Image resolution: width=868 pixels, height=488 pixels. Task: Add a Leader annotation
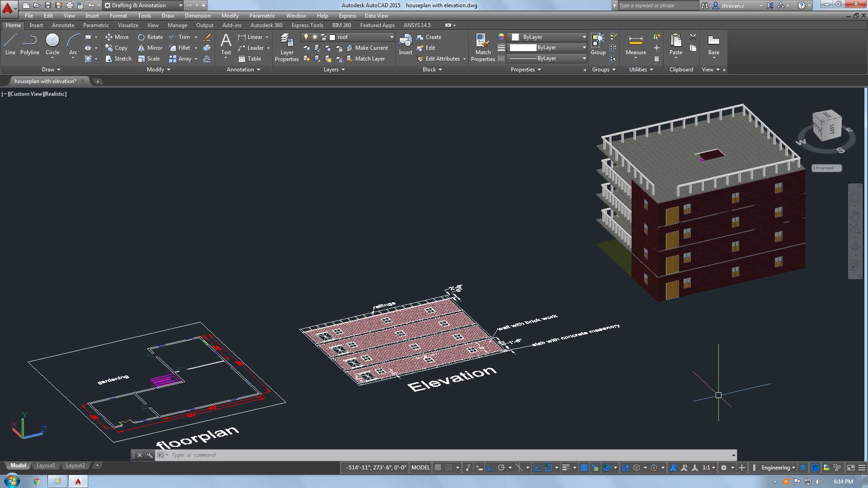[251, 48]
